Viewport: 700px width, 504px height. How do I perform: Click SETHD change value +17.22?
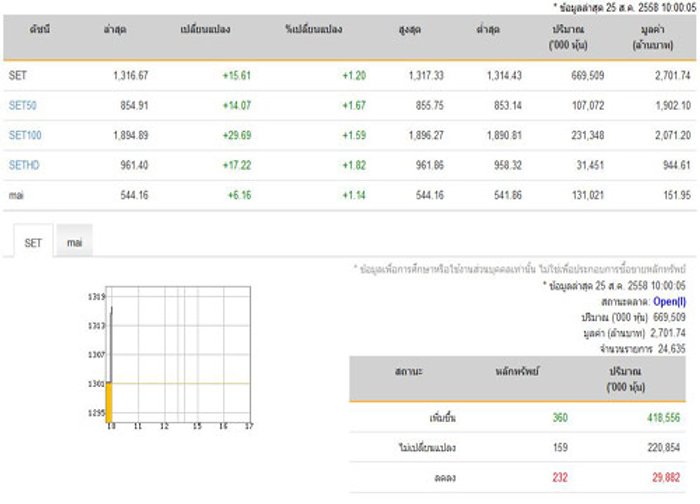click(237, 165)
